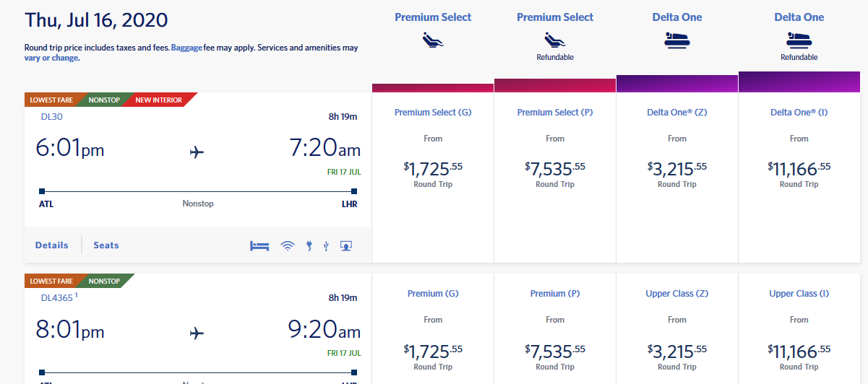Click the 8h 19m duration on DL30

point(343,116)
